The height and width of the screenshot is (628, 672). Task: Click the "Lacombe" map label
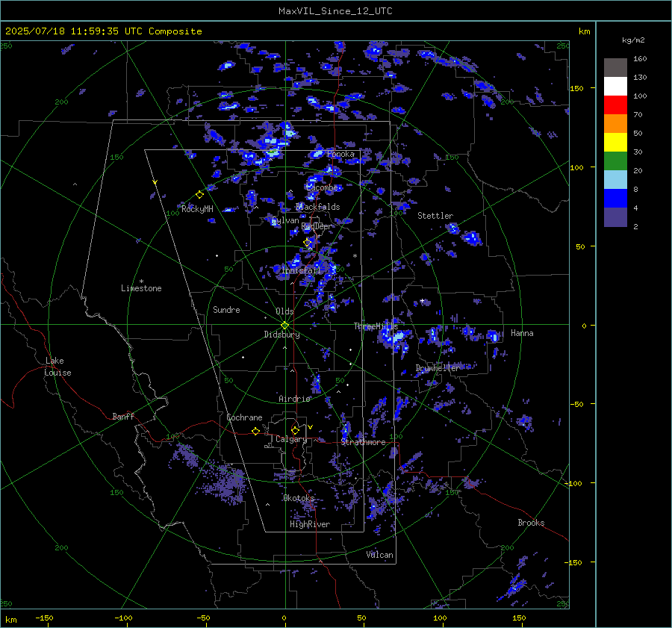(x=322, y=187)
